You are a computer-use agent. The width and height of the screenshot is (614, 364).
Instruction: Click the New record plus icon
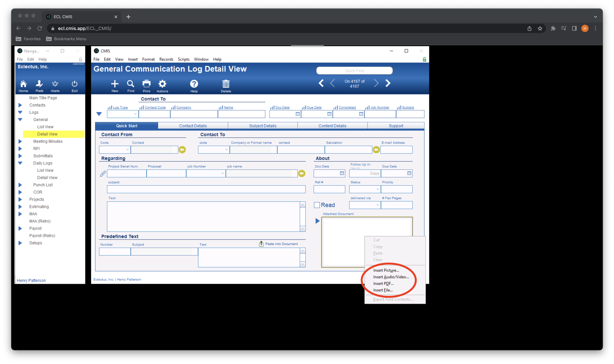click(115, 84)
